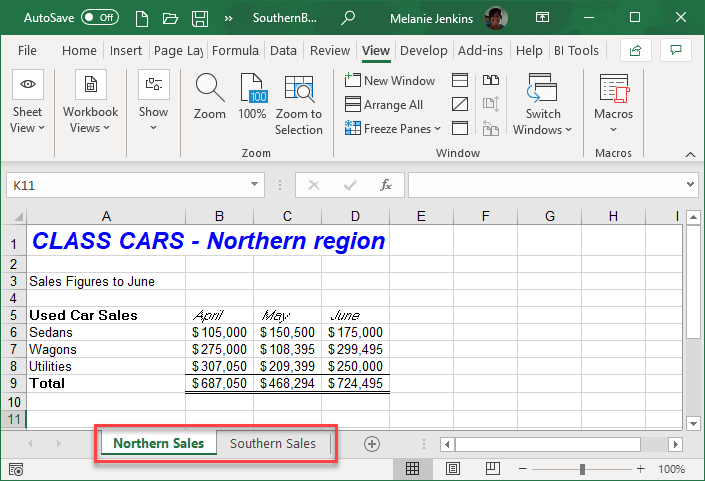The width and height of the screenshot is (705, 481).
Task: Click Melanie Jenkins account picture
Action: (496, 18)
